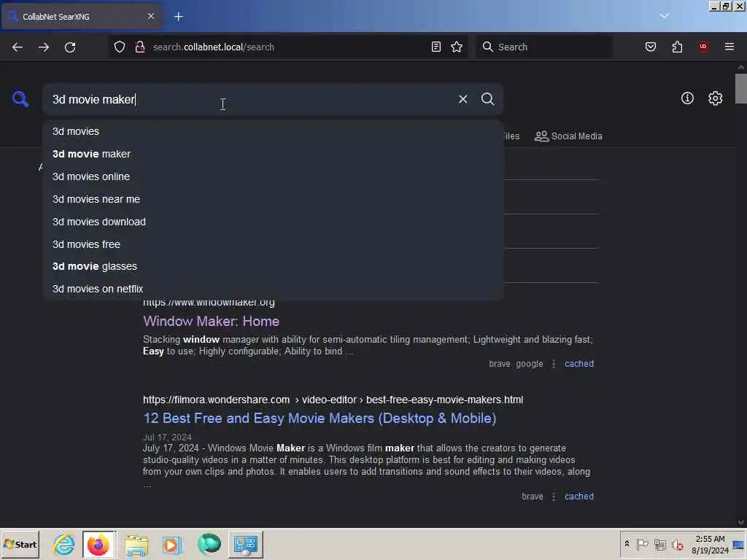Open the Pocket save icon
Image resolution: width=747 pixels, height=560 pixels.
[650, 47]
